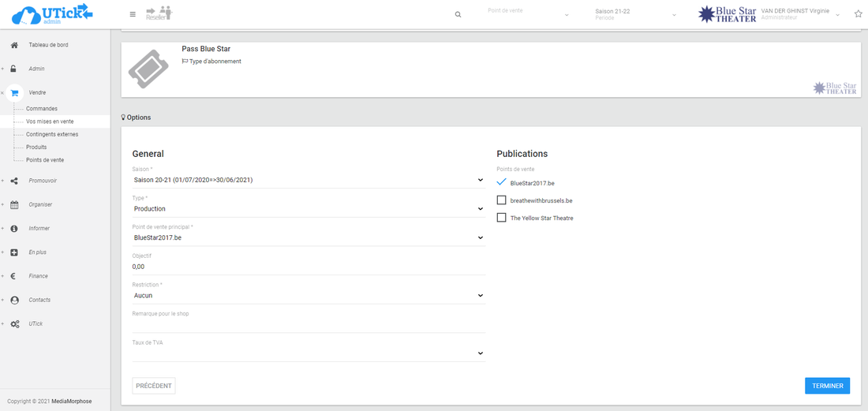Check the breathewithbrussels.be checkbox
Screen dimensions: 868x411
coord(501,200)
